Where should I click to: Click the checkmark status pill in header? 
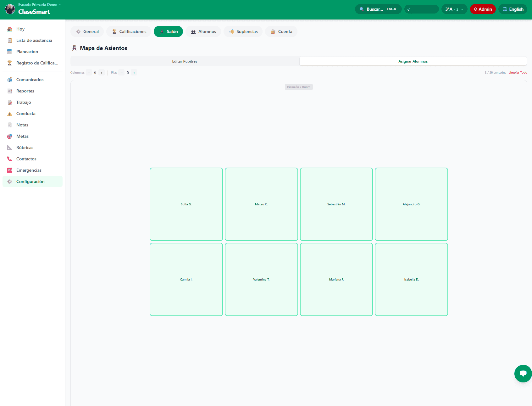click(421, 9)
